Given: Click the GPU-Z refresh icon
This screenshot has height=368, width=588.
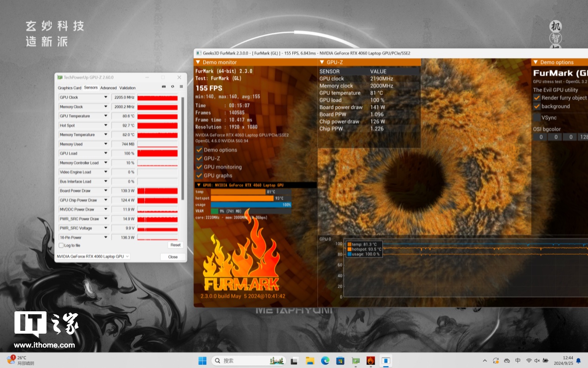Looking at the screenshot, I should tap(172, 87).
